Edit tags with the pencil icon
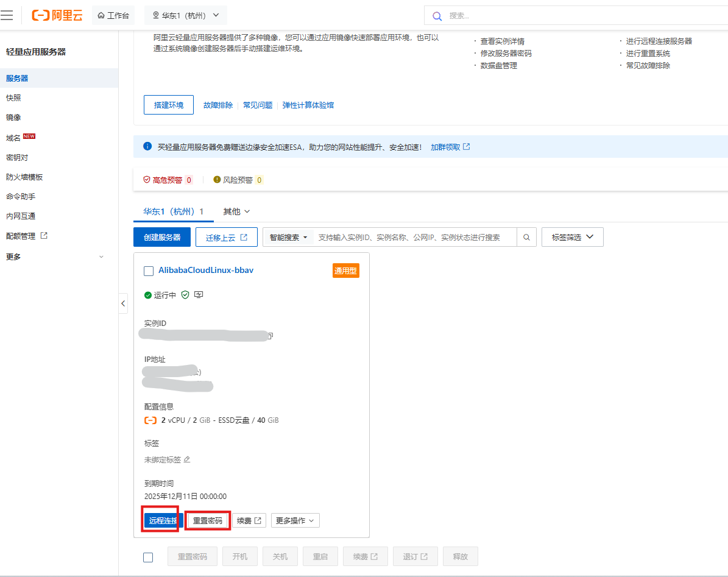The width and height of the screenshot is (728, 577). pyautogui.click(x=186, y=459)
